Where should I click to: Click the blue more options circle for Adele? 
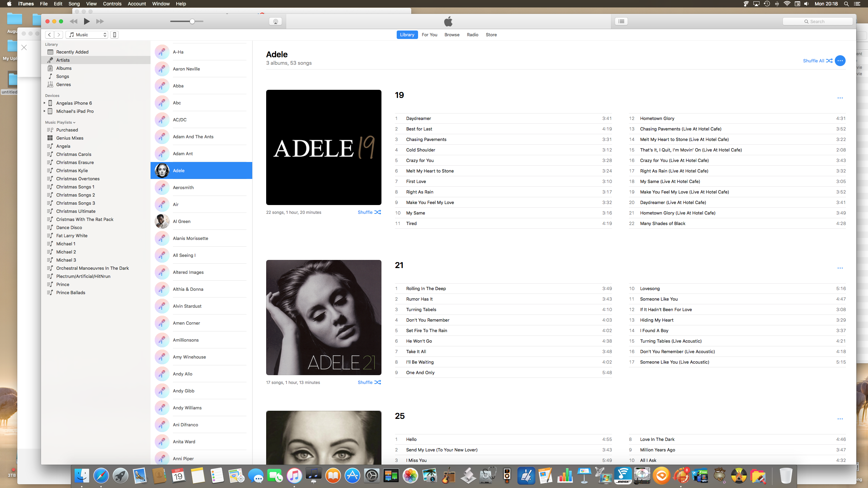[840, 61]
